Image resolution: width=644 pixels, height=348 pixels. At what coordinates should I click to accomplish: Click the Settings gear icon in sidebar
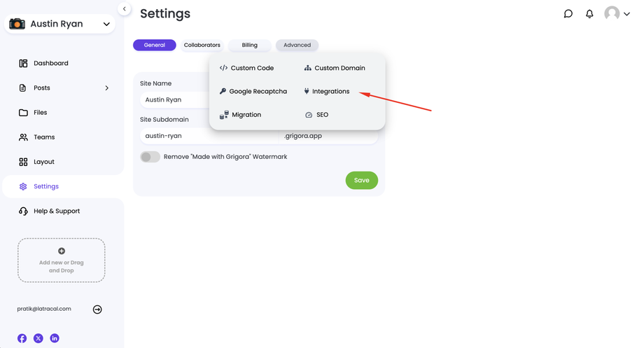click(x=23, y=187)
